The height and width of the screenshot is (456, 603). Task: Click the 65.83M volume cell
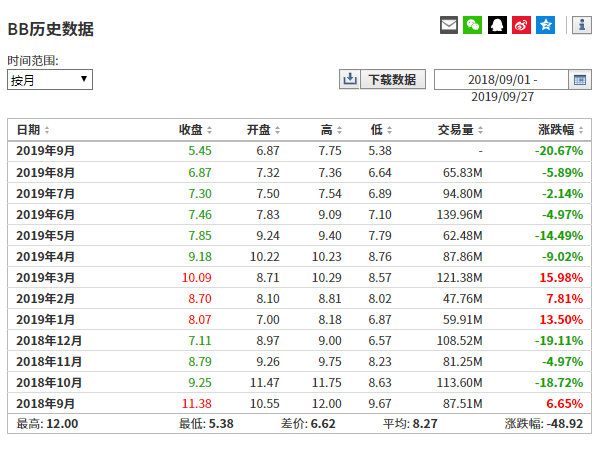[x=463, y=173]
